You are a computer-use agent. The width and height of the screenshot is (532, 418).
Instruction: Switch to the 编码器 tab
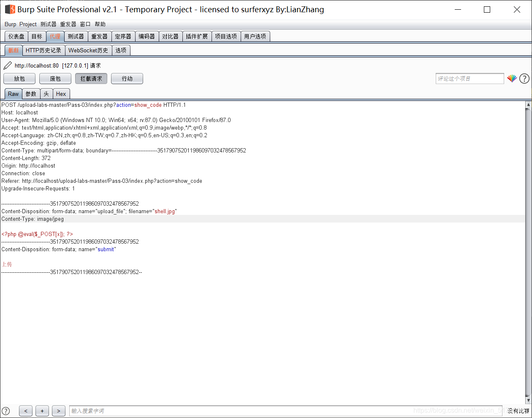coord(147,36)
